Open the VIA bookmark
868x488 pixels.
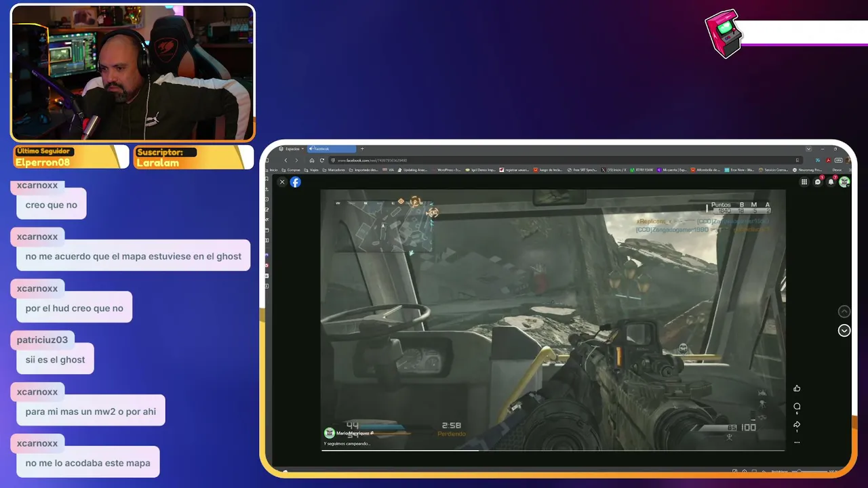click(389, 170)
